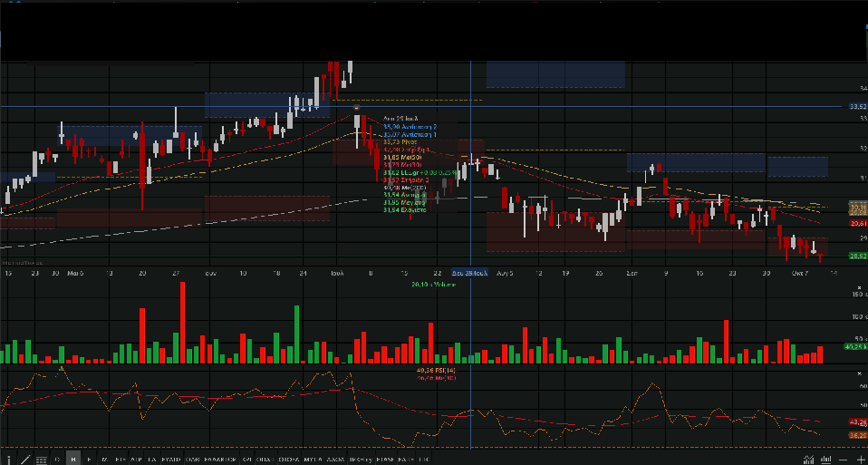Viewport: 868px width, 465px height.
Task: Close the Volume panel with its x
Action: 860,288
